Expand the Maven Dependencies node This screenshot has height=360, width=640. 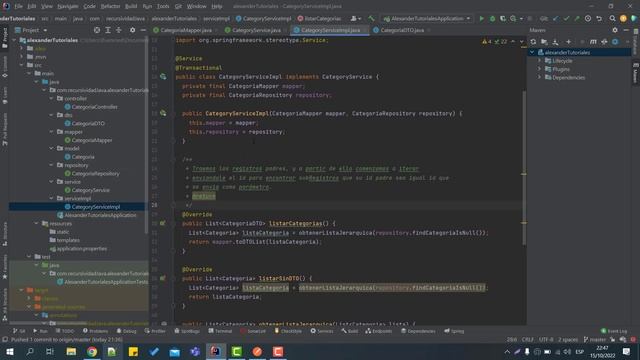(540, 78)
